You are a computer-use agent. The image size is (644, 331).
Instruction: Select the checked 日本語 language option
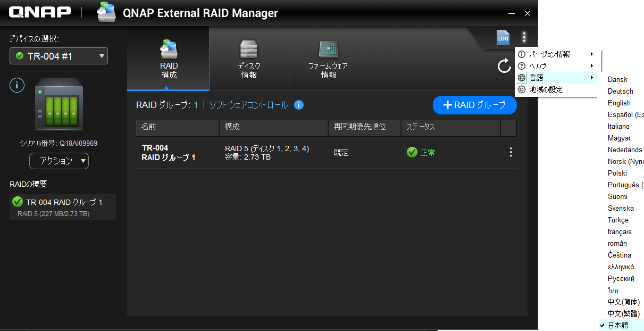[618, 325]
